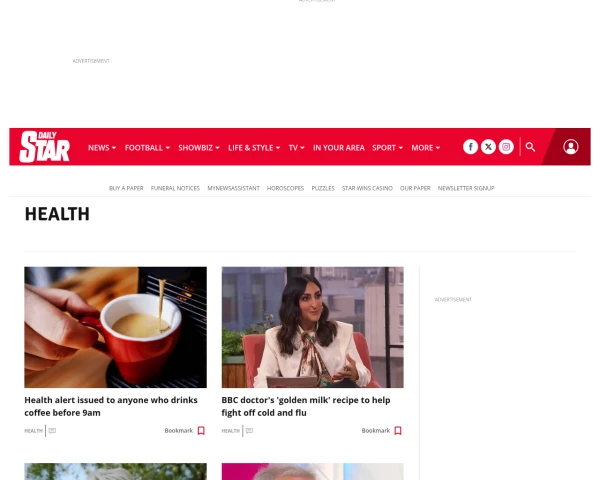Open the user account profile icon

click(x=571, y=147)
